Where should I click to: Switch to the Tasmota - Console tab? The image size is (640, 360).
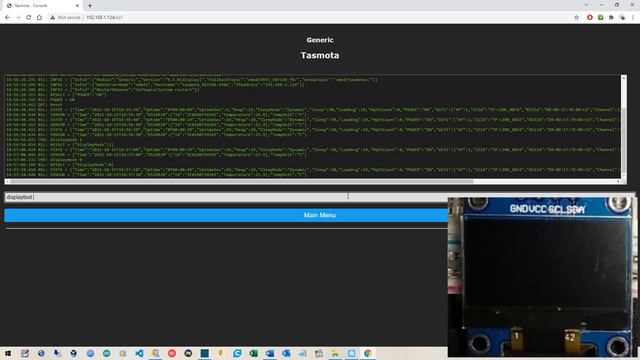pos(41,6)
